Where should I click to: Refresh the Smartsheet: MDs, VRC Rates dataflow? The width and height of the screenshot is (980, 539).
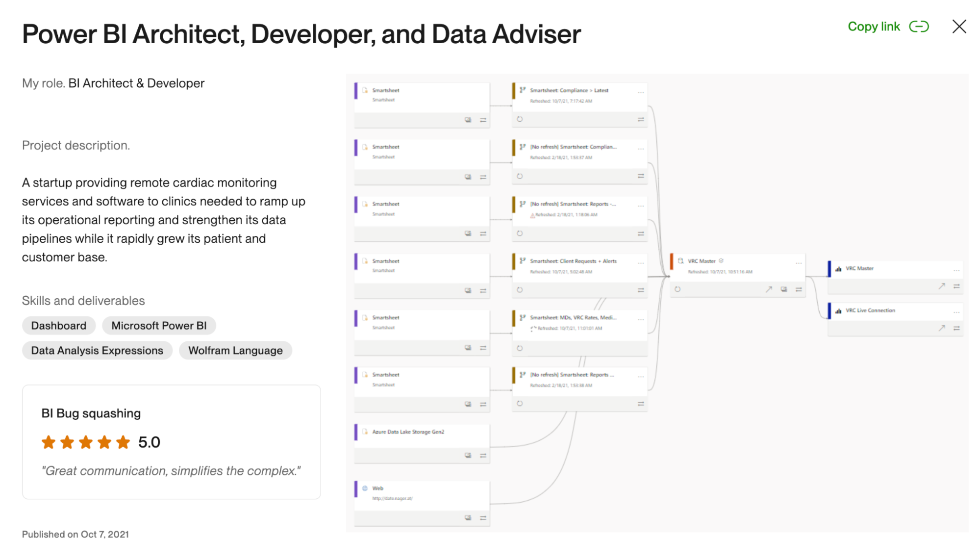point(520,348)
